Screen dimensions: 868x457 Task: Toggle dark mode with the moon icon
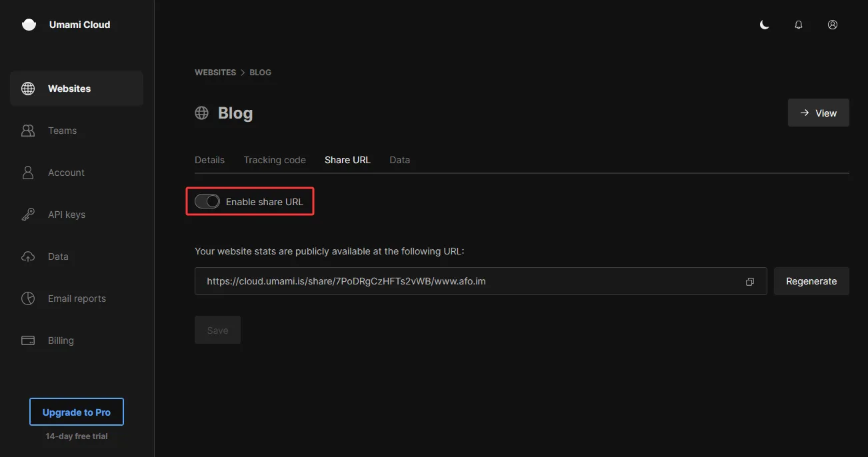(x=765, y=25)
